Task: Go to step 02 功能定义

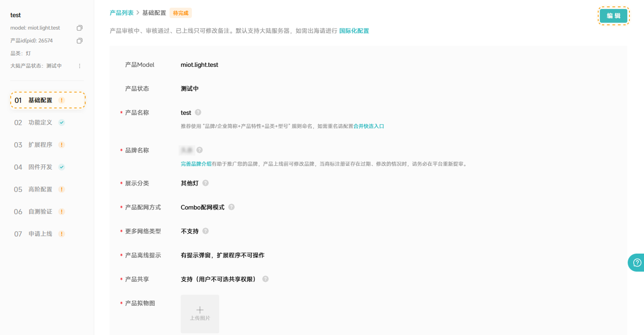Action: [x=39, y=122]
